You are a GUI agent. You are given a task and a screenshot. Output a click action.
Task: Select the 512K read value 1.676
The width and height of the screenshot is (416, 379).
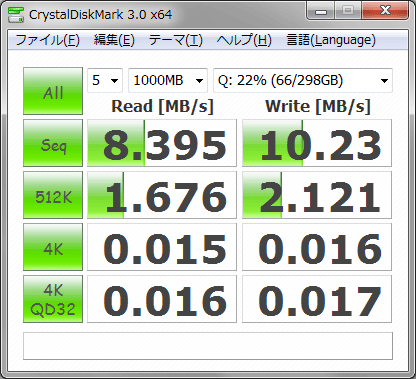coord(162,195)
